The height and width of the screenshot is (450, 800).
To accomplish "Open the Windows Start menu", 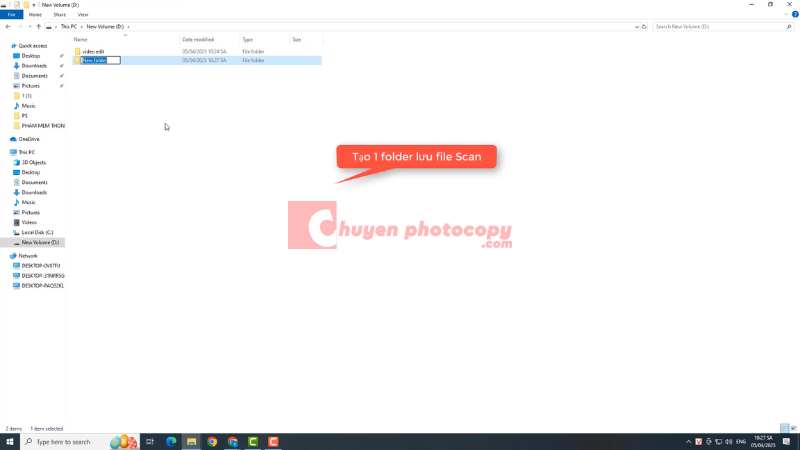I will [x=10, y=442].
